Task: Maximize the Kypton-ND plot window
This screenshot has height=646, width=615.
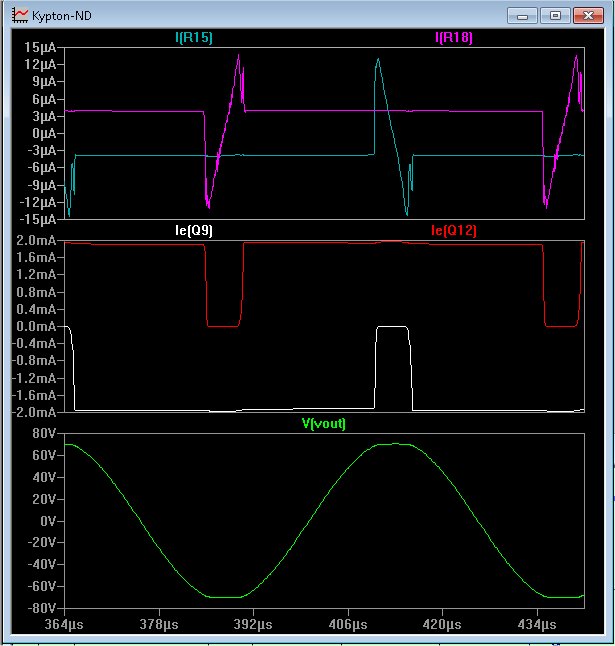Action: coord(555,16)
